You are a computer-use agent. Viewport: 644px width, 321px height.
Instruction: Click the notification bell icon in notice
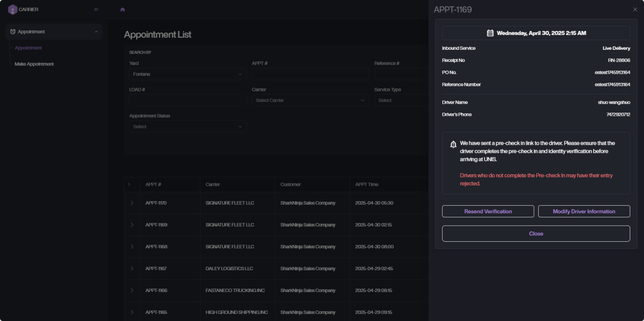(x=453, y=145)
